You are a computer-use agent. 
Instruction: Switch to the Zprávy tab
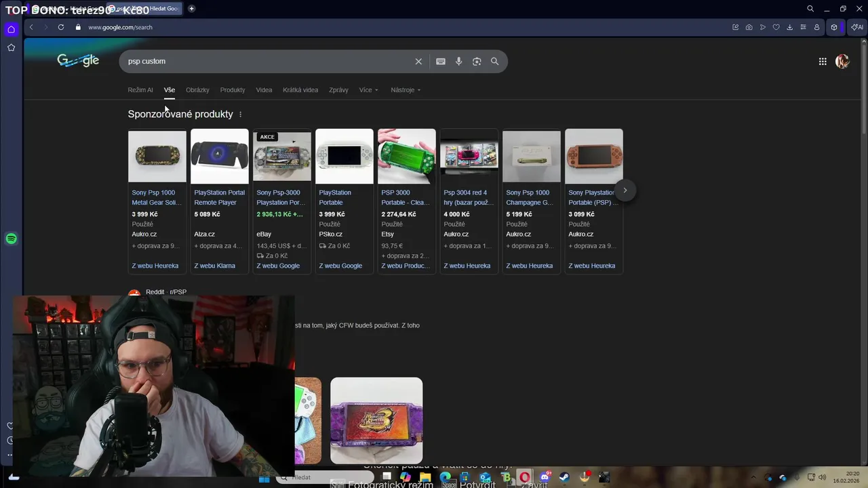[x=338, y=90]
